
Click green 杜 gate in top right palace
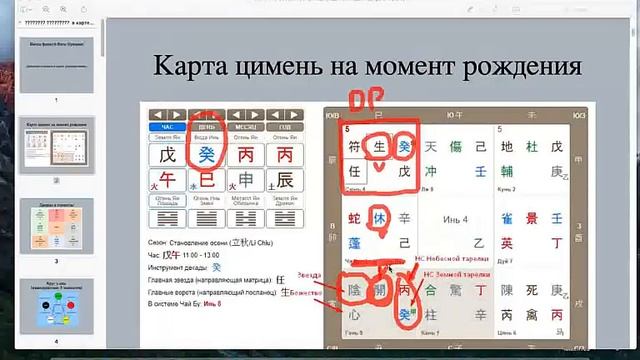pos(531,147)
